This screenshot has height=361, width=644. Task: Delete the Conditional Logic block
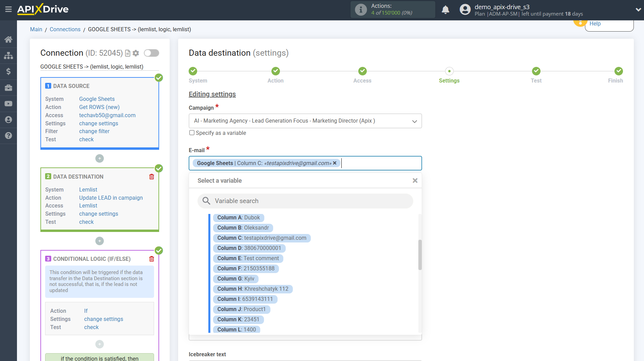click(152, 259)
